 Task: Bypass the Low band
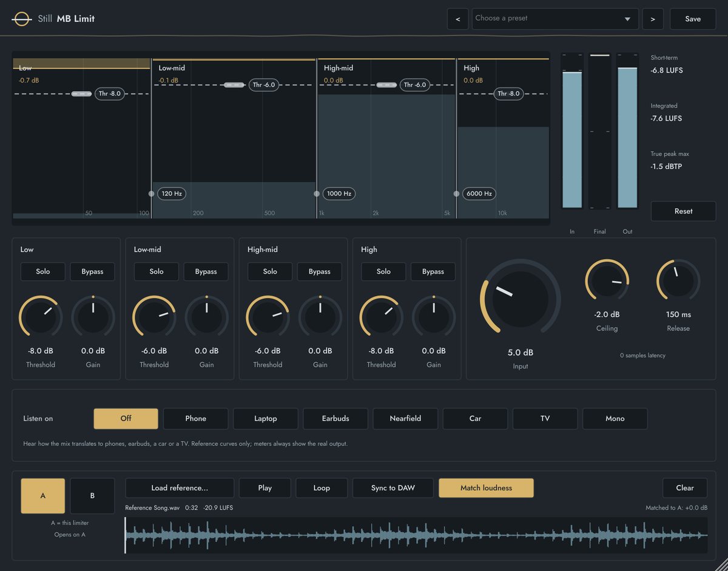pos(92,271)
